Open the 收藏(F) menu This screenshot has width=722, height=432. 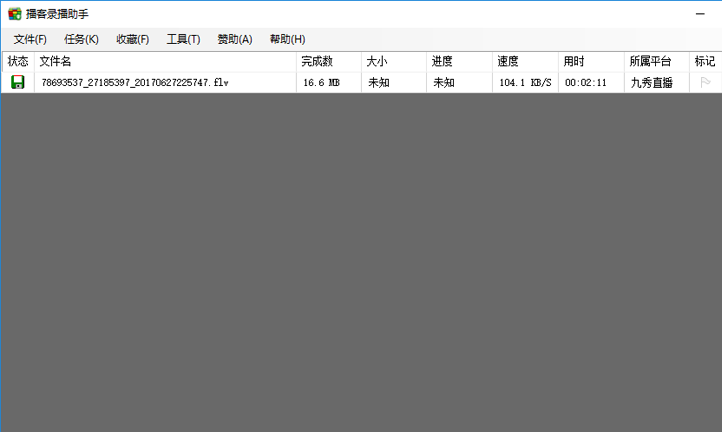click(132, 39)
